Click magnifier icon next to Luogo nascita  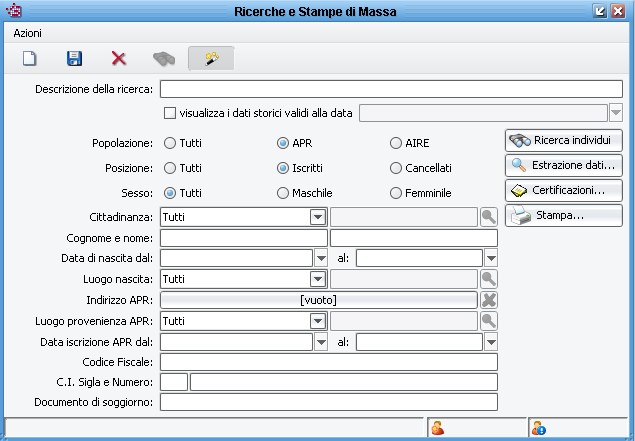pos(489,279)
